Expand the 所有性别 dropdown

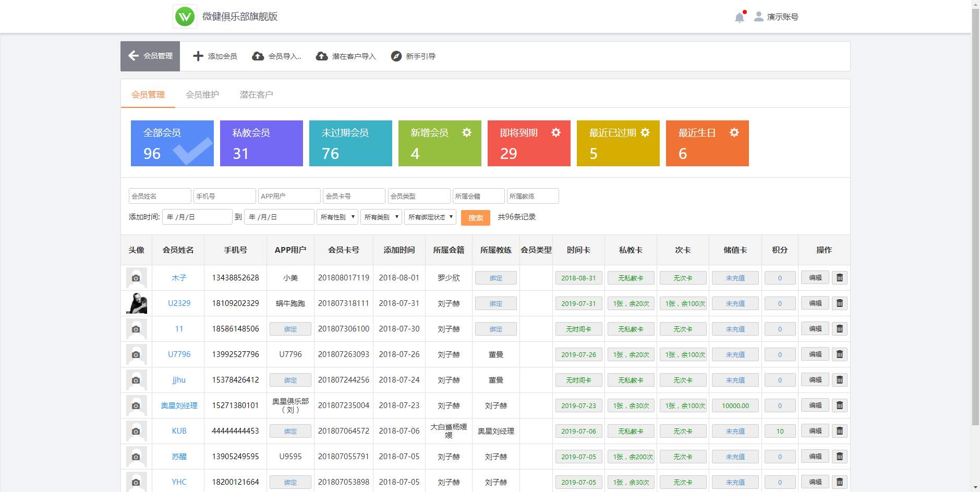click(x=337, y=217)
